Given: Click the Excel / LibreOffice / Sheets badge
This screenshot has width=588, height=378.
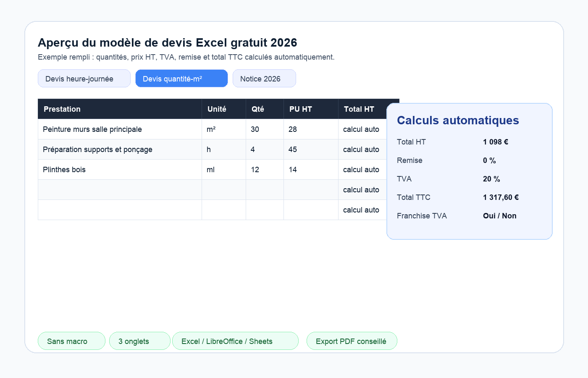Looking at the screenshot, I should (235, 341).
